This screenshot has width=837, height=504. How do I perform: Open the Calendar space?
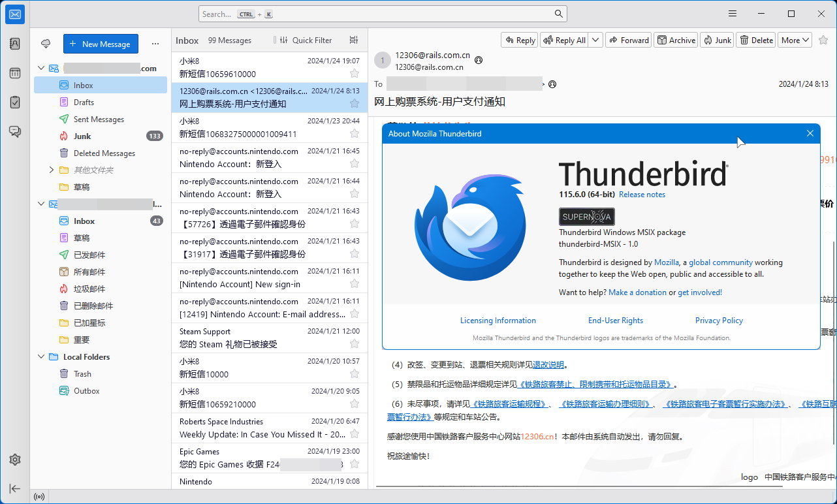(15, 73)
